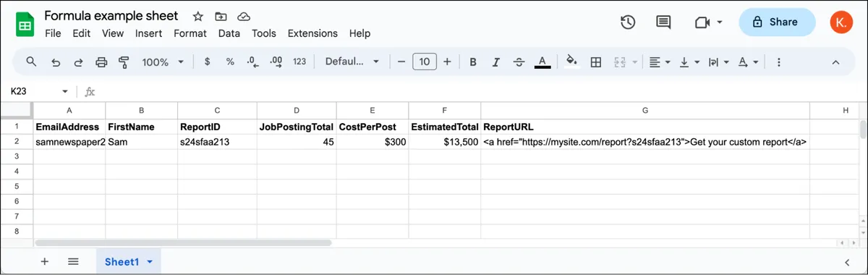The width and height of the screenshot is (868, 275).
Task: Open the Default font dropdown
Action: pos(352,62)
